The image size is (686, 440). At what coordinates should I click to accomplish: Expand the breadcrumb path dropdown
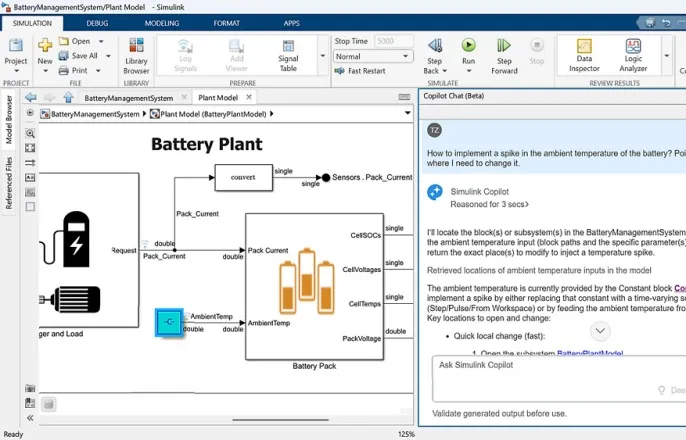pyautogui.click(x=407, y=113)
